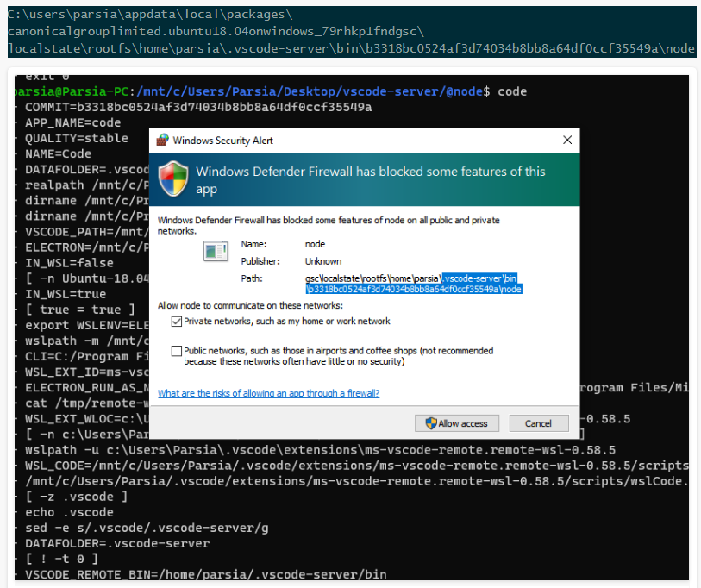This screenshot has width=701, height=588.
Task: Click the COMMIT= line in terminal
Action: (x=198, y=107)
